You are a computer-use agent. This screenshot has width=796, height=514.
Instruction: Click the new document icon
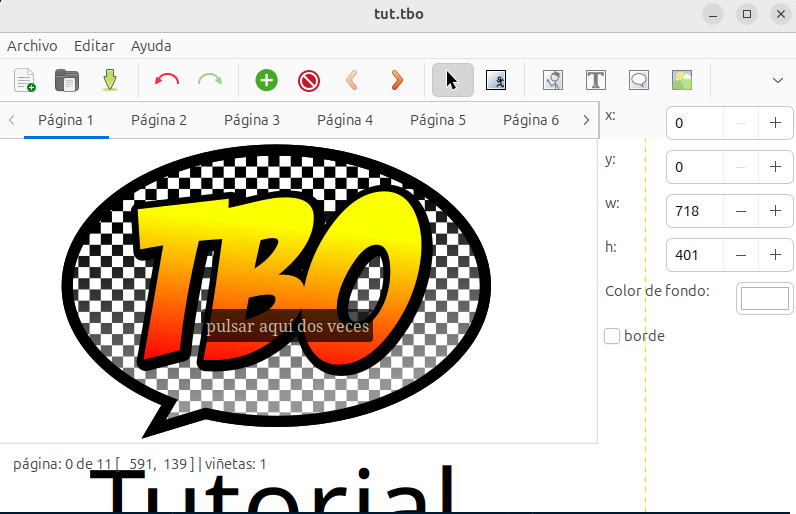pyautogui.click(x=24, y=80)
